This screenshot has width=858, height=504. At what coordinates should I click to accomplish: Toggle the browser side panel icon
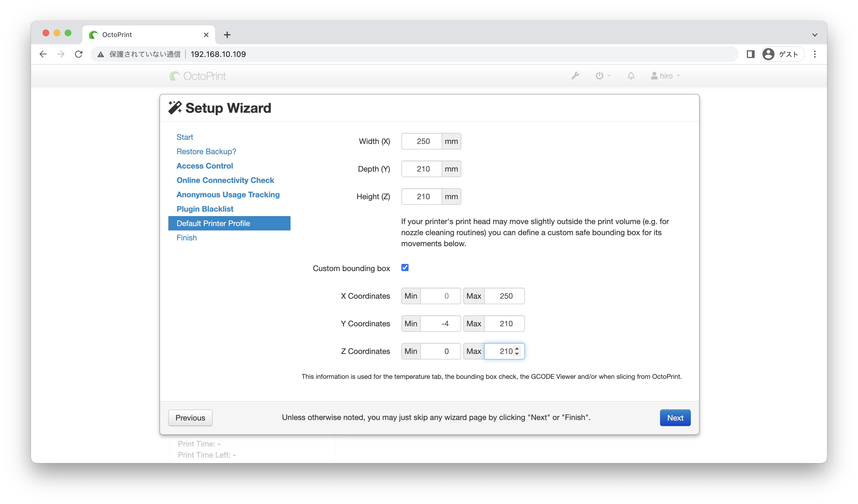point(751,54)
